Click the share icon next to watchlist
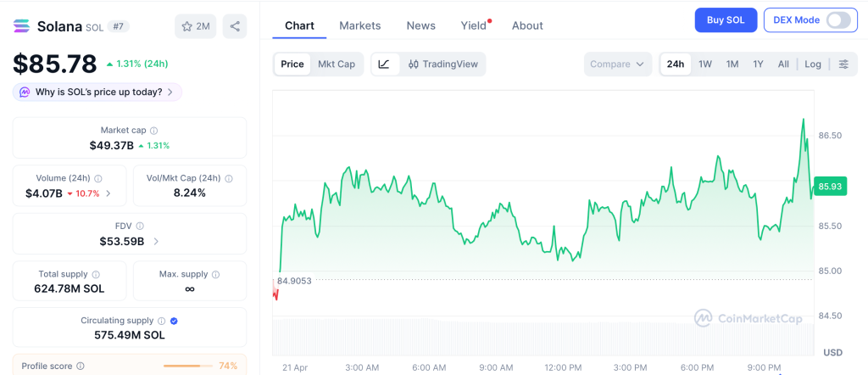The height and width of the screenshot is (375, 868). [235, 26]
